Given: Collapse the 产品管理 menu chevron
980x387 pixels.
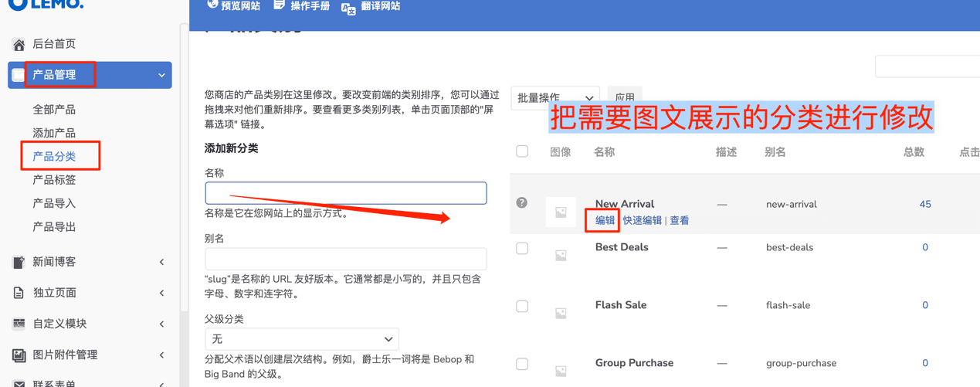Looking at the screenshot, I should 161,75.
